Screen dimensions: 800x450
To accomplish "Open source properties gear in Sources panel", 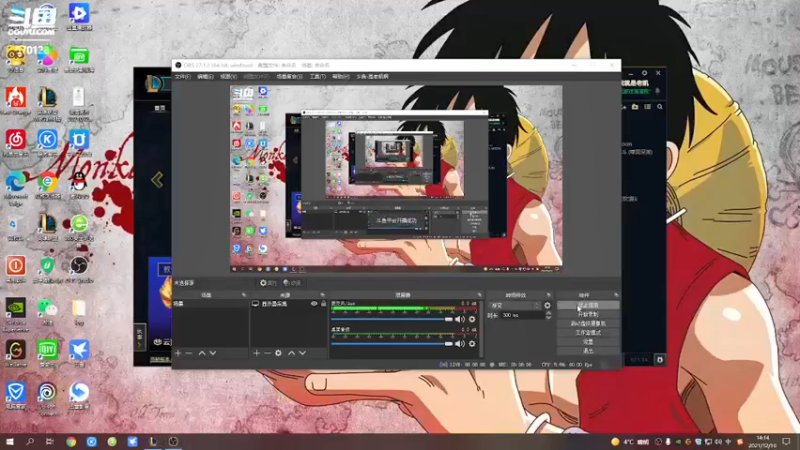I will pyautogui.click(x=278, y=353).
